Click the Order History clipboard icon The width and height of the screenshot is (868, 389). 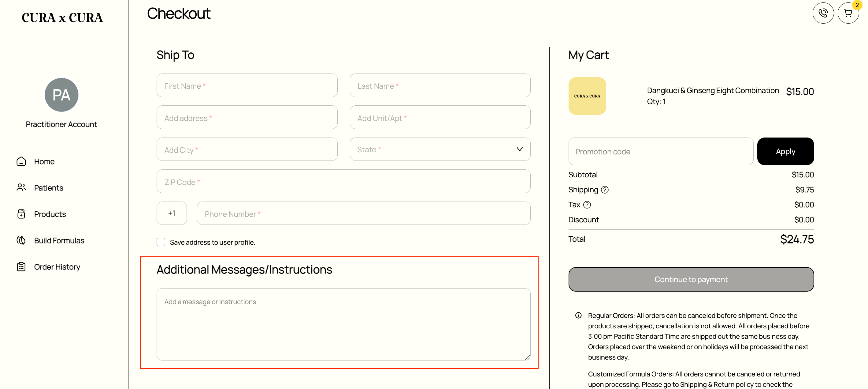(x=21, y=266)
